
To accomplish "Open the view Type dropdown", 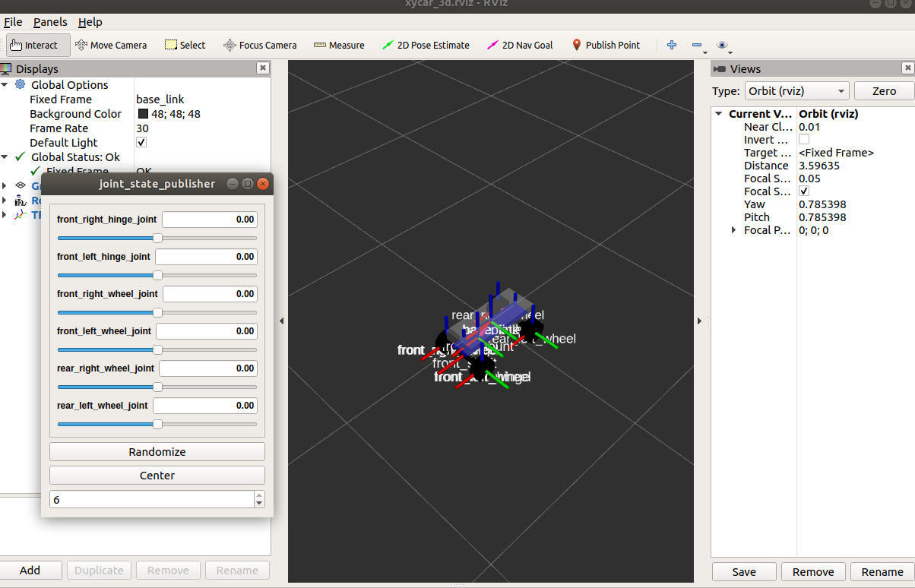I will (x=796, y=91).
